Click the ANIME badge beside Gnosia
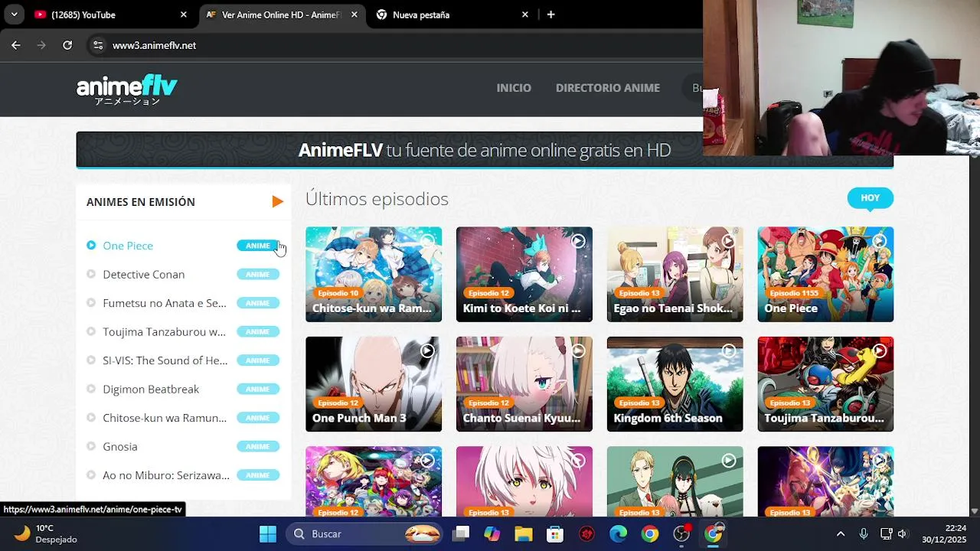This screenshot has height=551, width=980. point(258,446)
